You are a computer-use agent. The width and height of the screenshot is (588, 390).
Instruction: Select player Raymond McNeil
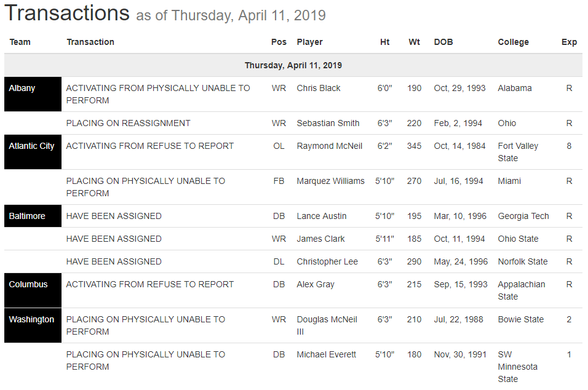point(329,146)
